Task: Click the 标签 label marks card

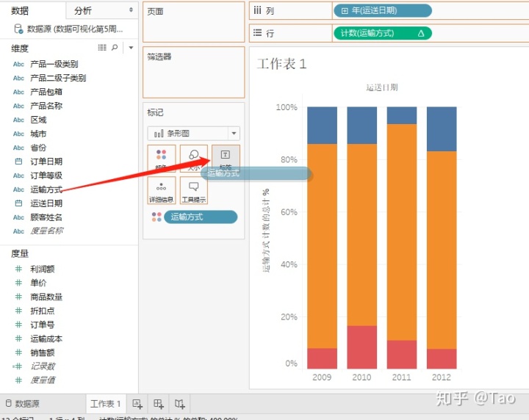Action: point(226,158)
